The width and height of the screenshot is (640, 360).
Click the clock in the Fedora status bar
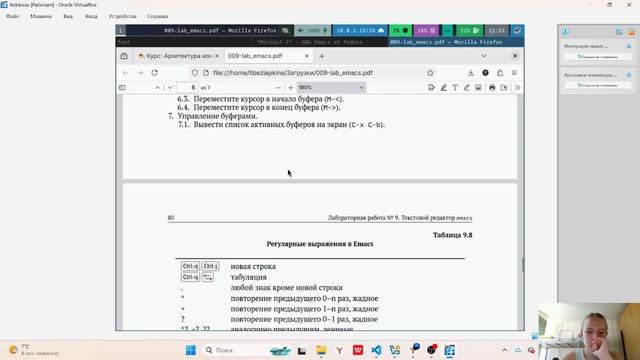pyautogui.click(x=497, y=31)
